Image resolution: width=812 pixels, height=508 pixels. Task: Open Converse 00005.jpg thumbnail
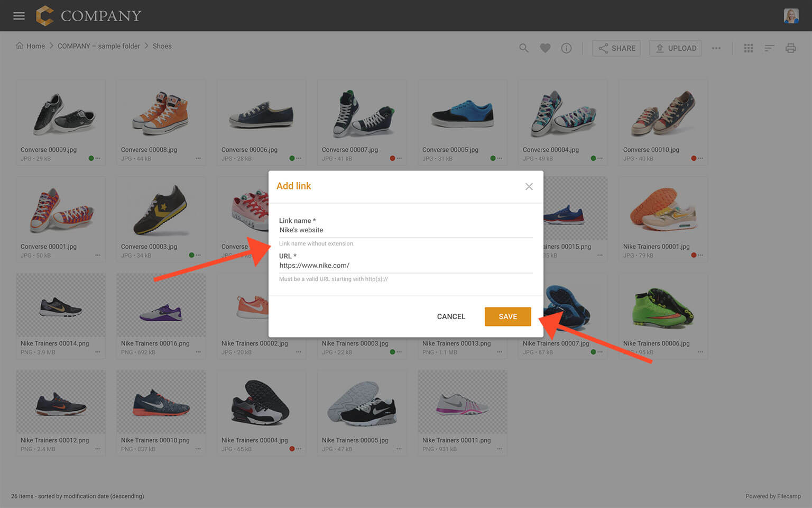[x=462, y=113]
